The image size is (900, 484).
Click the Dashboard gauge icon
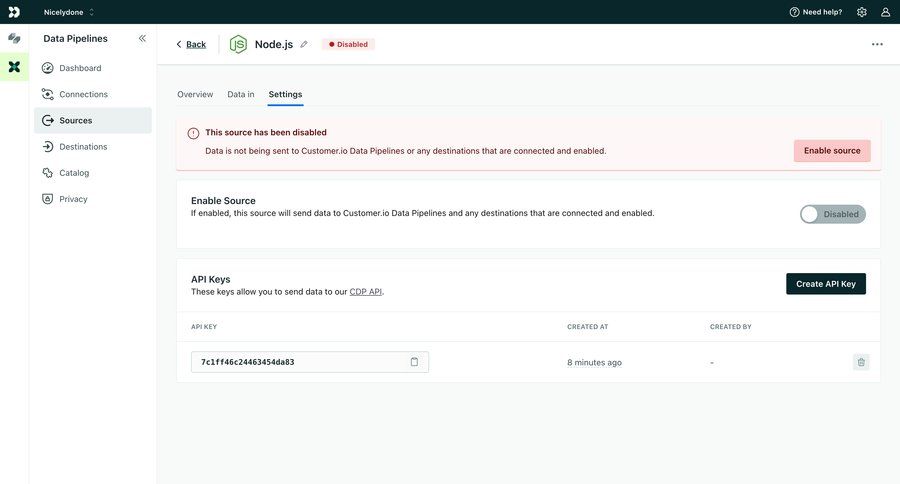pyautogui.click(x=48, y=68)
